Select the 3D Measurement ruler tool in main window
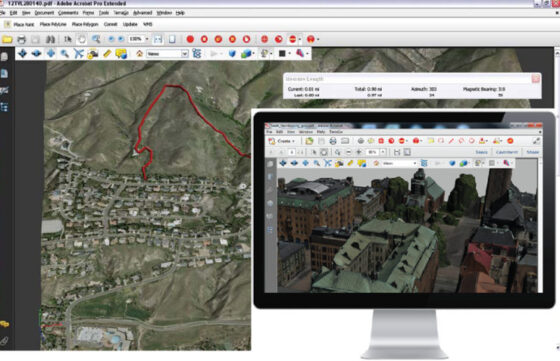The image size is (560, 361). click(107, 54)
